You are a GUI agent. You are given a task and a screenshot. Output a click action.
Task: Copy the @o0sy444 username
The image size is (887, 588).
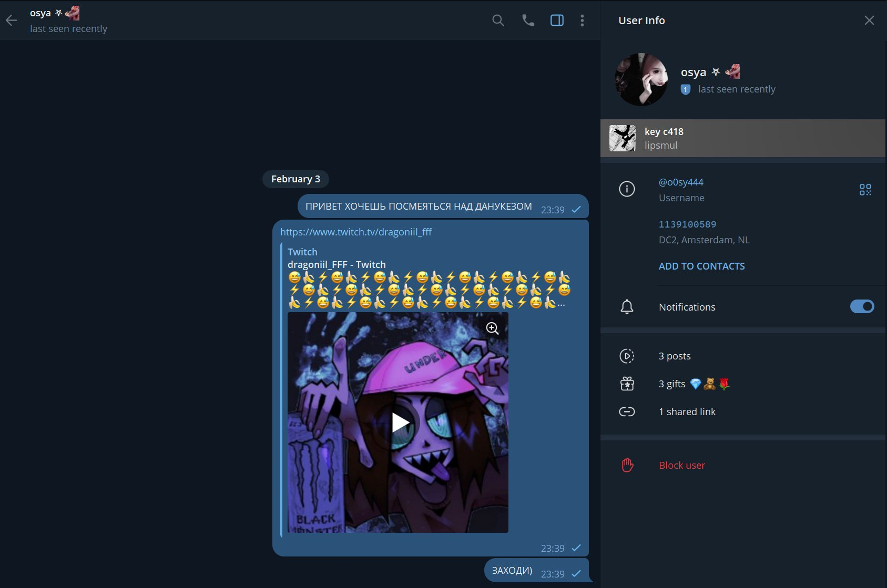click(x=681, y=182)
